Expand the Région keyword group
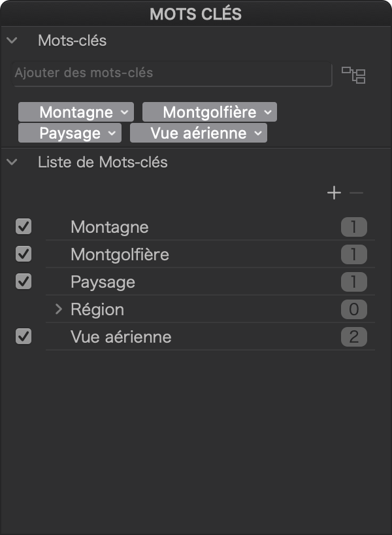392x535 pixels. coord(59,309)
